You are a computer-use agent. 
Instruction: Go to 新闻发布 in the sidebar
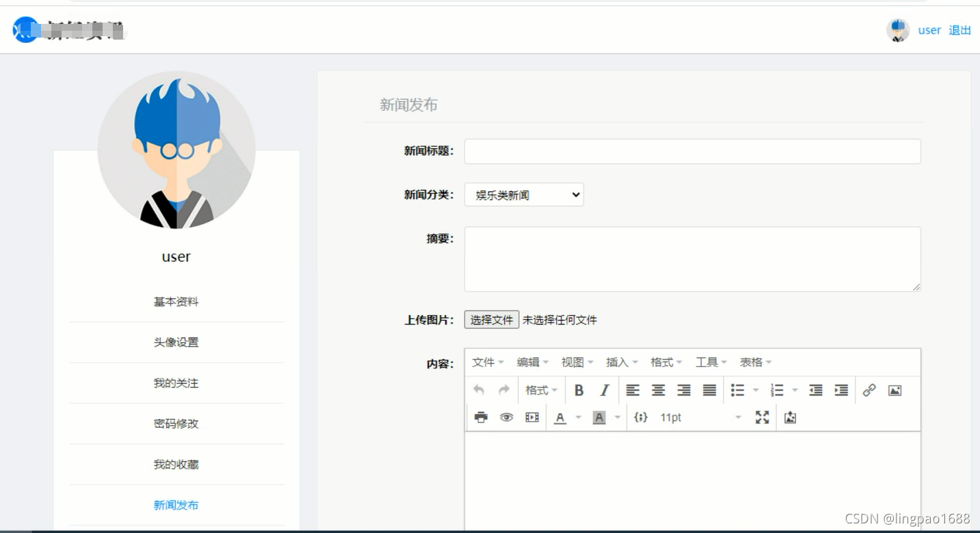point(176,505)
